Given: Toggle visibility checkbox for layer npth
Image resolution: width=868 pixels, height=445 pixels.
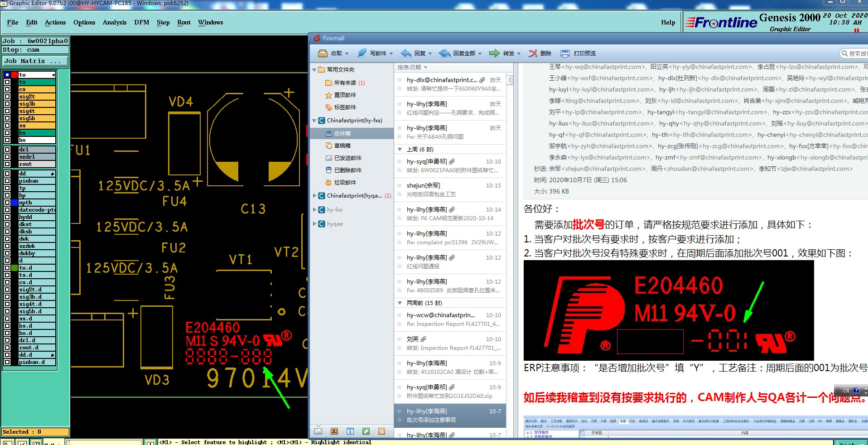Looking at the screenshot, I should [x=7, y=203].
